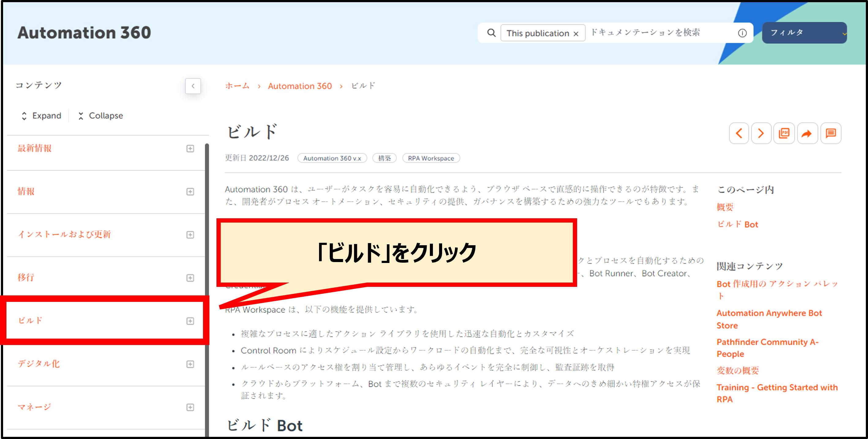Open Bot 作成用の アクション パレット link
The height and width of the screenshot is (439, 868).
(777, 290)
